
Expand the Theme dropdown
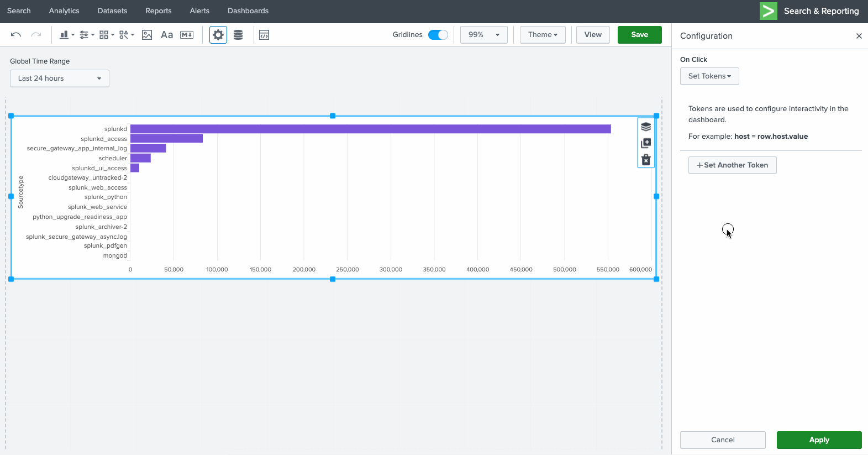pyautogui.click(x=543, y=35)
